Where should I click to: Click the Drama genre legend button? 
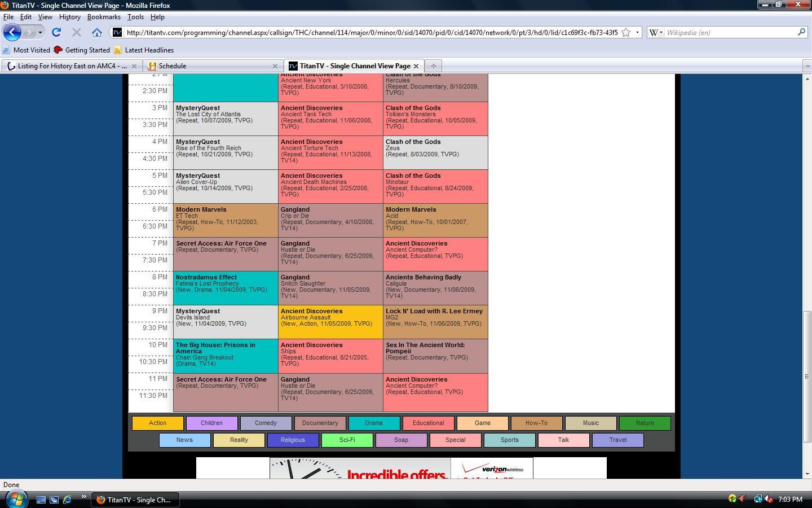(x=374, y=423)
